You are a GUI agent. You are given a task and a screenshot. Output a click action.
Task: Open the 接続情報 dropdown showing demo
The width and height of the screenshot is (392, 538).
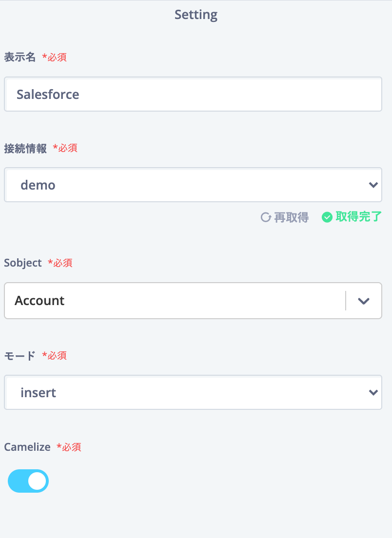(x=193, y=185)
